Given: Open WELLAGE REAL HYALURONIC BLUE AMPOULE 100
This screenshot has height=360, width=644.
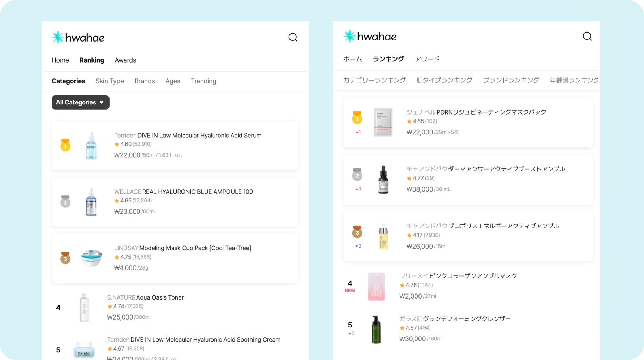Looking at the screenshot, I should click(x=175, y=202).
